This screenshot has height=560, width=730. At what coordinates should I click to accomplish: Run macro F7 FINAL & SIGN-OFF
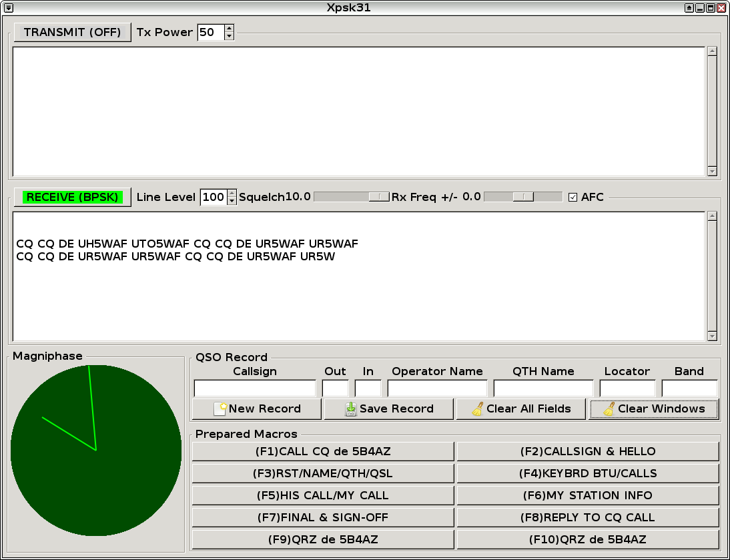[323, 517]
